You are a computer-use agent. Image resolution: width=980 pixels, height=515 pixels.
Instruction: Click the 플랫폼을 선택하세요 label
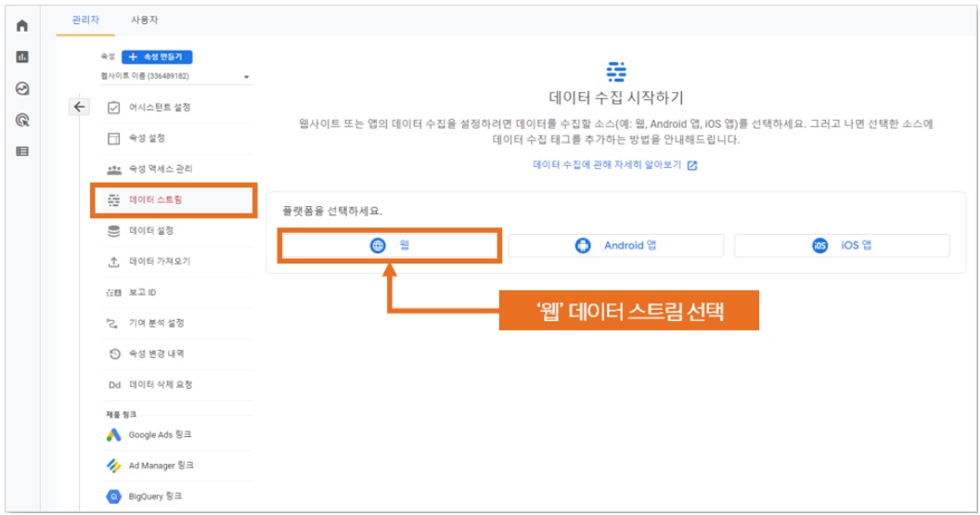(x=332, y=212)
